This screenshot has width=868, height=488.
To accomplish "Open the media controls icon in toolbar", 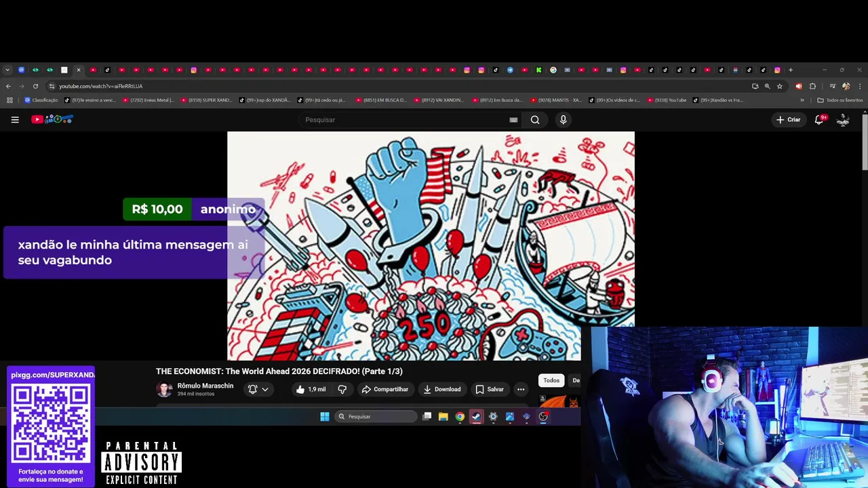I will tap(833, 86).
